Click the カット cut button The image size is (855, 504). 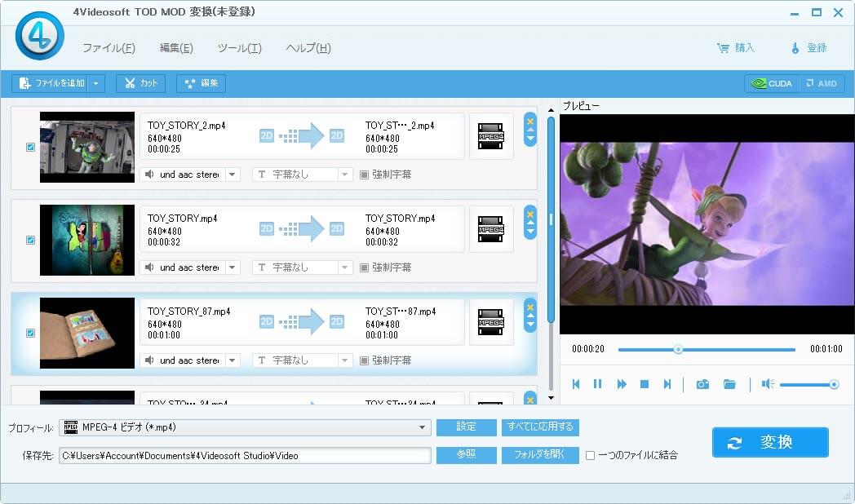[x=140, y=83]
